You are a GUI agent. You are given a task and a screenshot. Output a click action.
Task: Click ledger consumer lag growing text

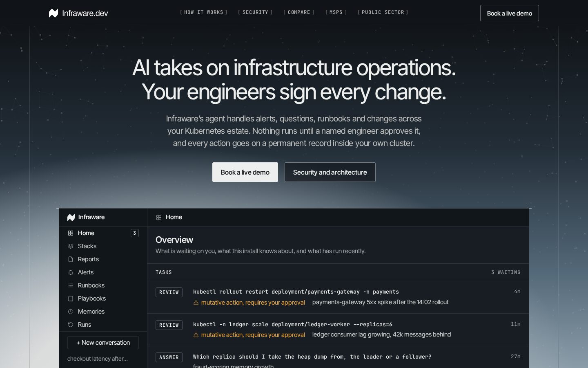coord(382,334)
